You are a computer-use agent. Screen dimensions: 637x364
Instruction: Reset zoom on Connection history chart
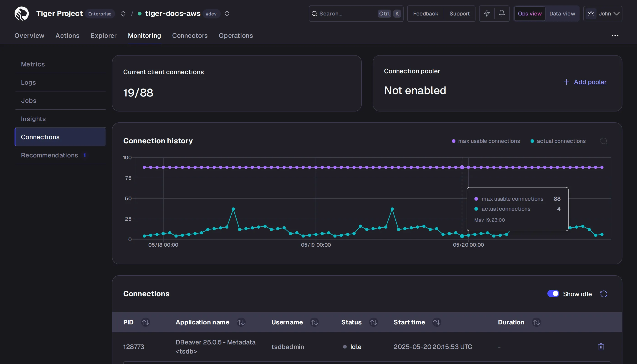604,141
